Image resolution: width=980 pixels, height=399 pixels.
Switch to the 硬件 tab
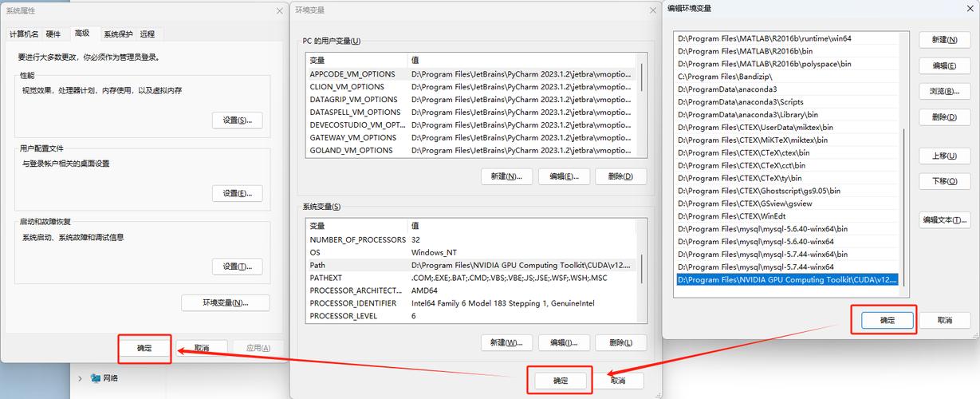53,34
